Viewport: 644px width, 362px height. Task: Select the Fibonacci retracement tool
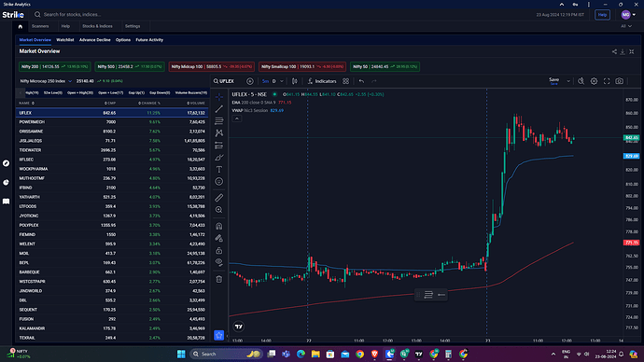219,121
